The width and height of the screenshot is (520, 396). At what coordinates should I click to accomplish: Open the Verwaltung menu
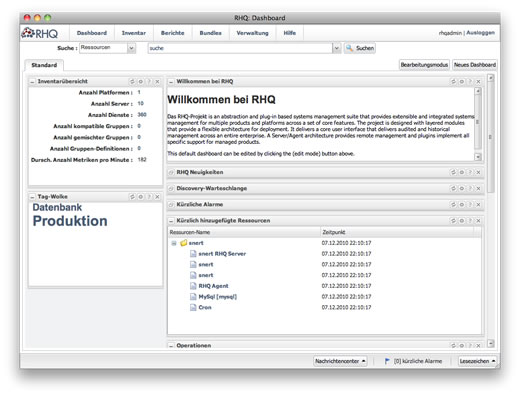[x=252, y=33]
